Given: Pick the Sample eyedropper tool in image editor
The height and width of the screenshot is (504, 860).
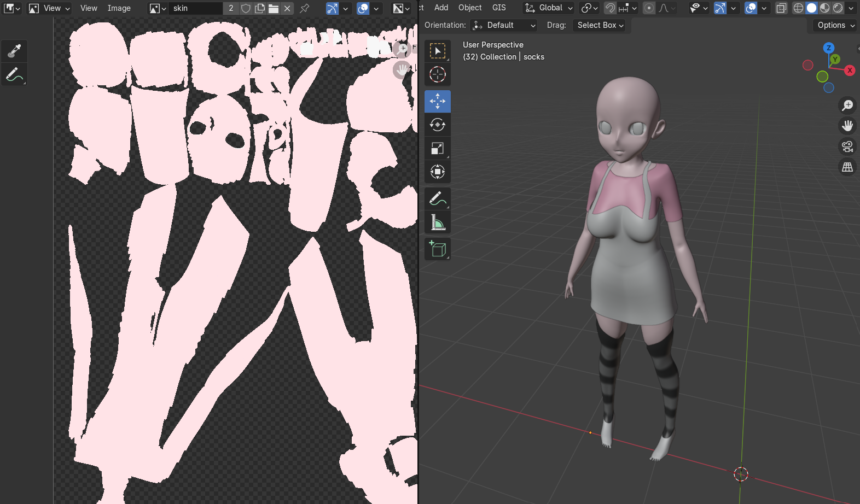Looking at the screenshot, I should (x=14, y=51).
